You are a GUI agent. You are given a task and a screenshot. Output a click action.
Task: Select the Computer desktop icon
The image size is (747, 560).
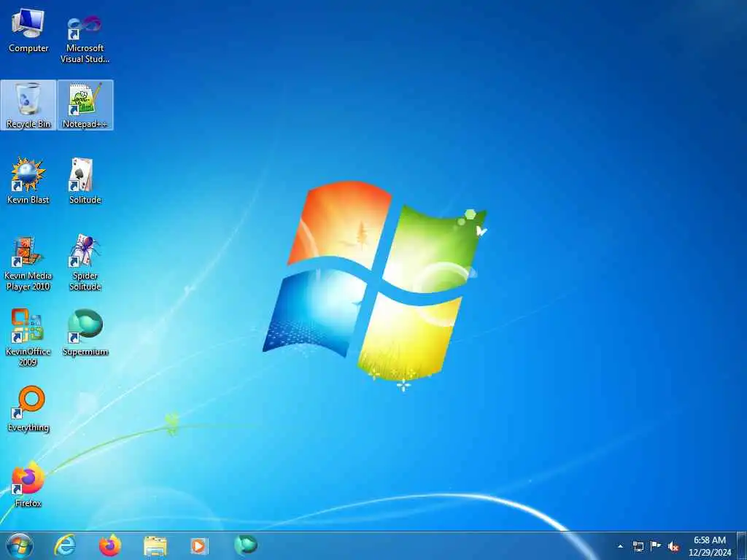(28, 30)
